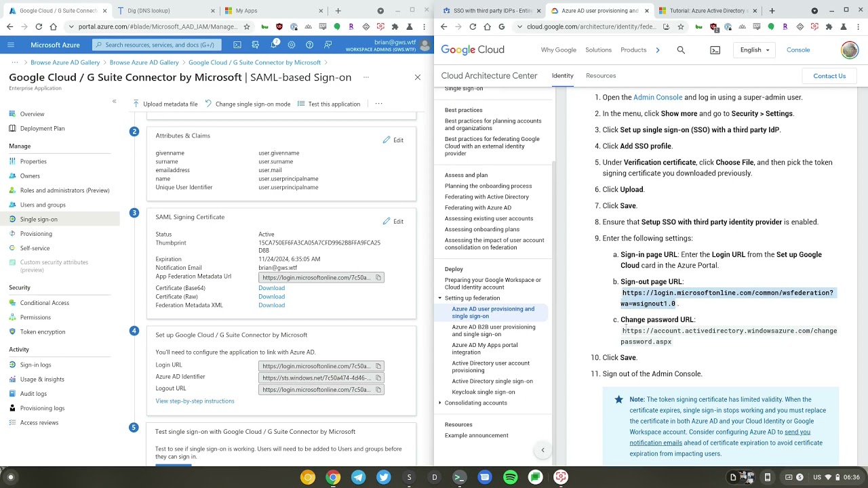Click Test this application
The image size is (868, 488).
pyautogui.click(x=329, y=104)
